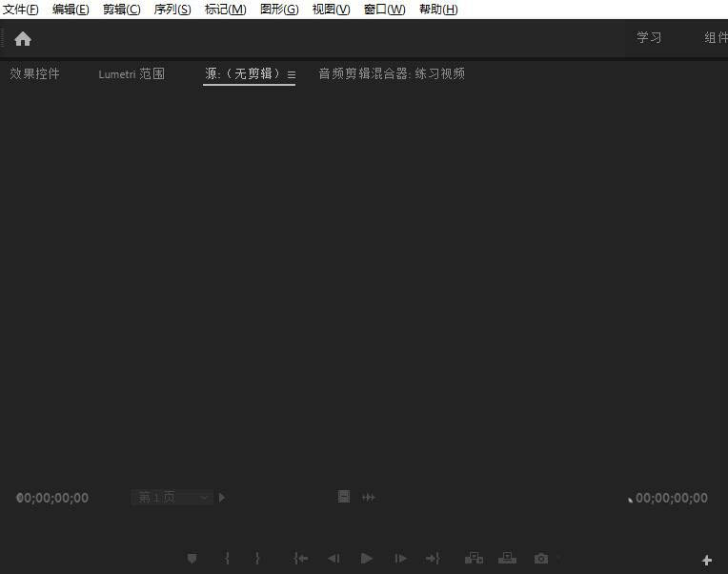The height and width of the screenshot is (574, 728).
Task: Step forward one frame
Action: tap(400, 559)
